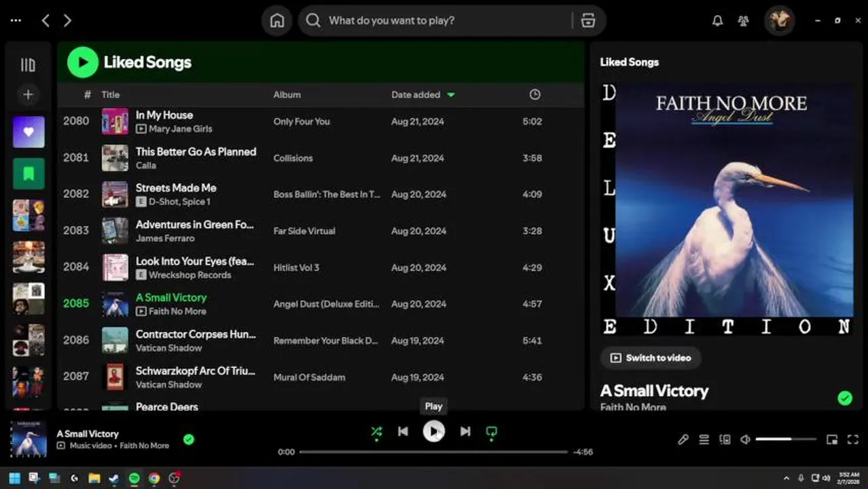Open the artist link Mary Jane Girls
The image size is (868, 489).
(181, 128)
